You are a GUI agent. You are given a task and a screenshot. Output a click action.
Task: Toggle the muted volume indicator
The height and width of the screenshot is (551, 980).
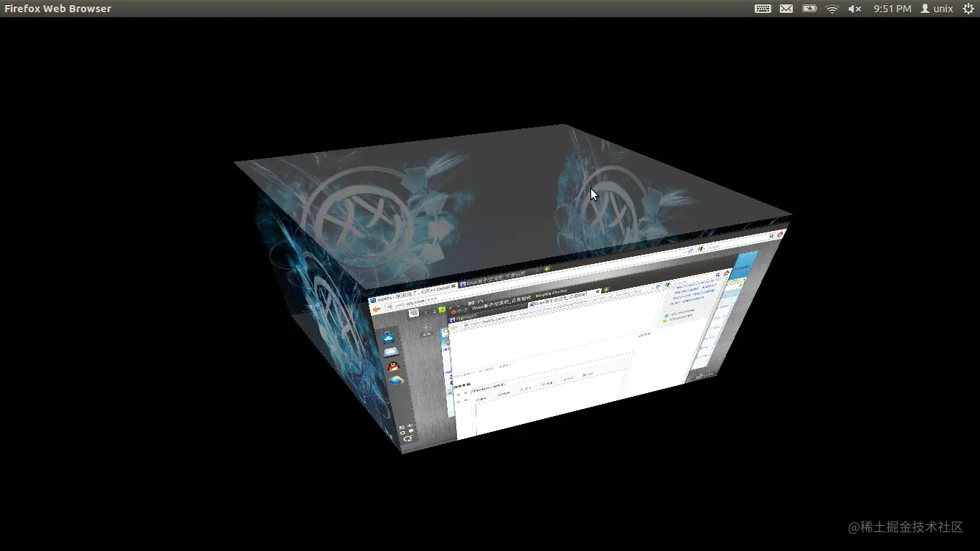tap(854, 9)
